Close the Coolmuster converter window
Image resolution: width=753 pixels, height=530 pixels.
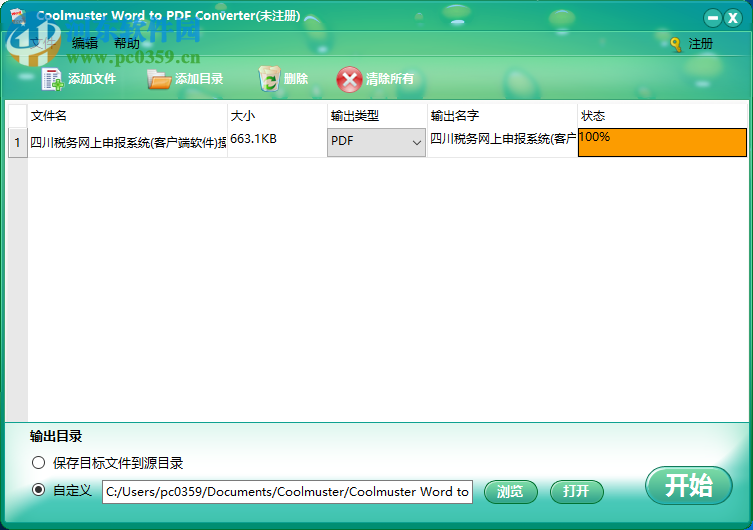click(x=733, y=18)
